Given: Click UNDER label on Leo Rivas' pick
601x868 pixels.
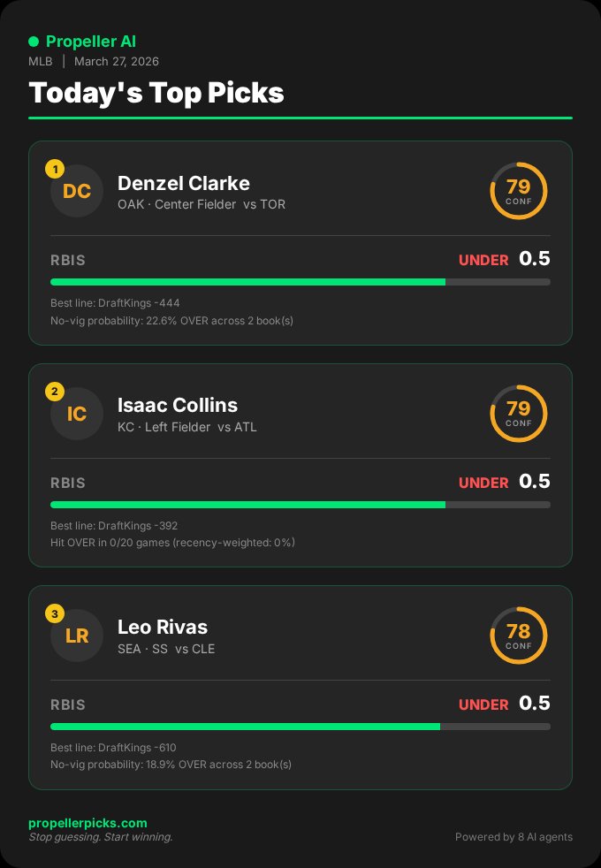Looking at the screenshot, I should (x=483, y=704).
